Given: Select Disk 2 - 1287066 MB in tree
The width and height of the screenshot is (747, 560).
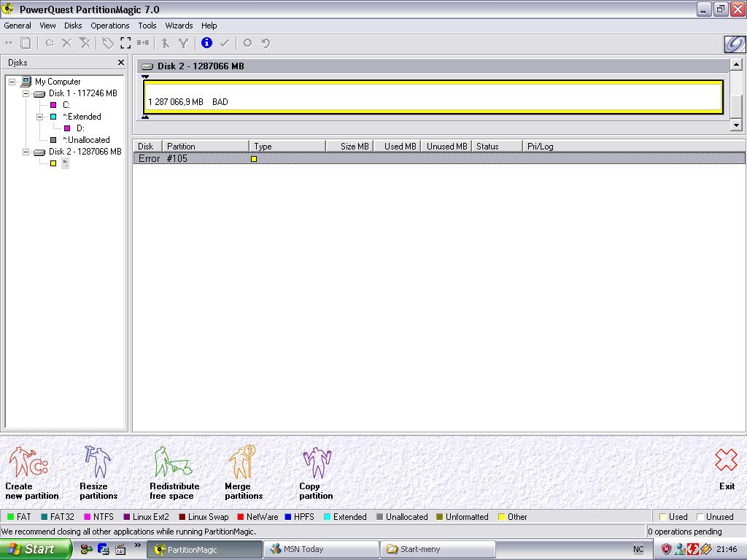Looking at the screenshot, I should 85,152.
